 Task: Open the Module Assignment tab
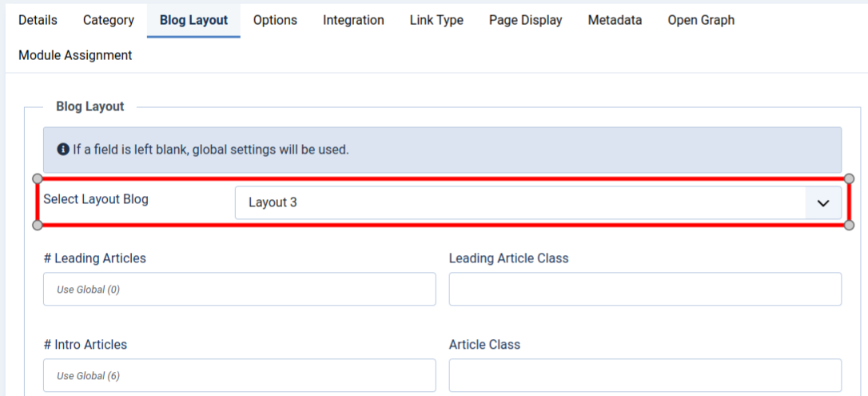pos(75,55)
